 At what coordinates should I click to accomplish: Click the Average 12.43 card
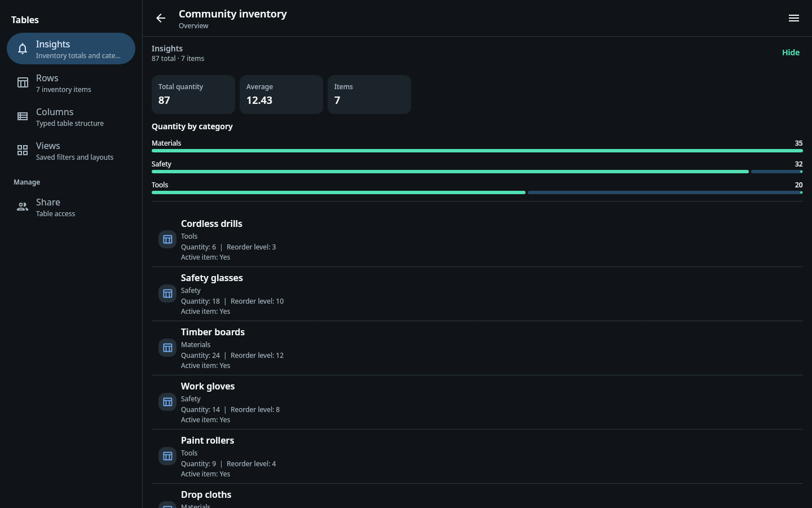click(281, 94)
